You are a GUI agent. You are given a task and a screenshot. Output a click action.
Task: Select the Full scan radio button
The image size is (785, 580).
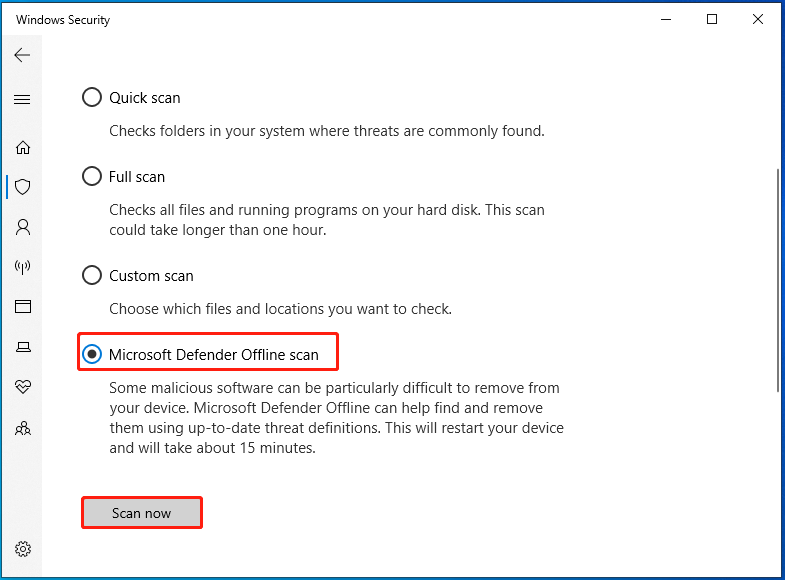pyautogui.click(x=92, y=176)
